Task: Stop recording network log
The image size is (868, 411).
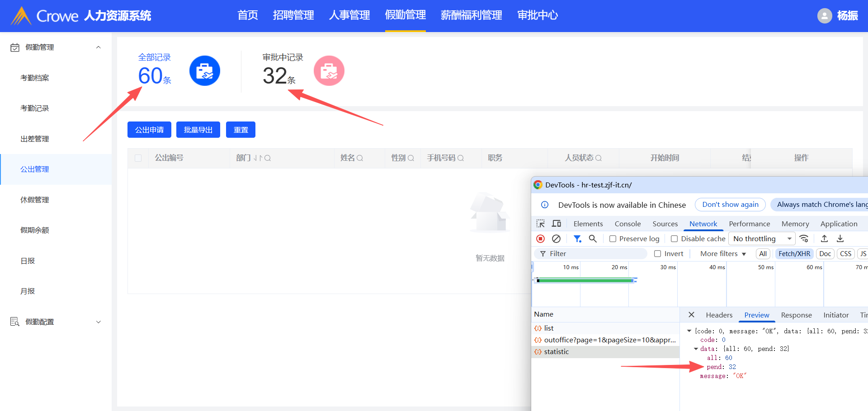Action: tap(540, 238)
